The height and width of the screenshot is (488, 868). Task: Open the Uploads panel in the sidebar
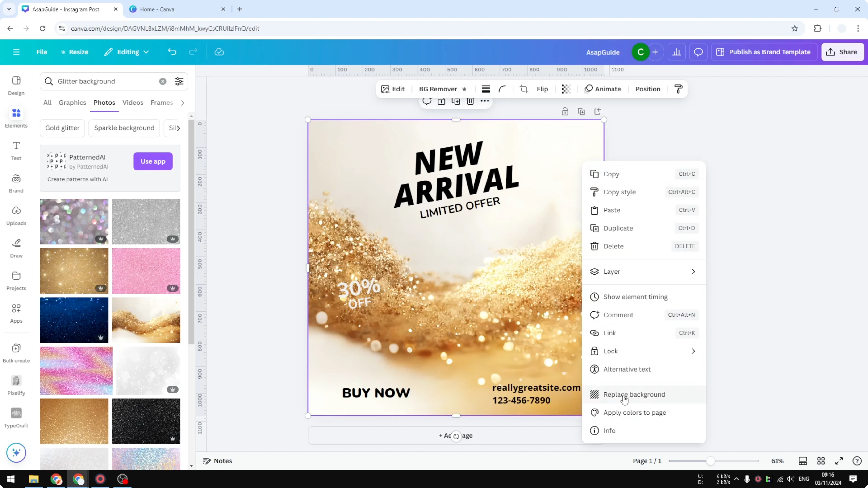tap(16, 215)
